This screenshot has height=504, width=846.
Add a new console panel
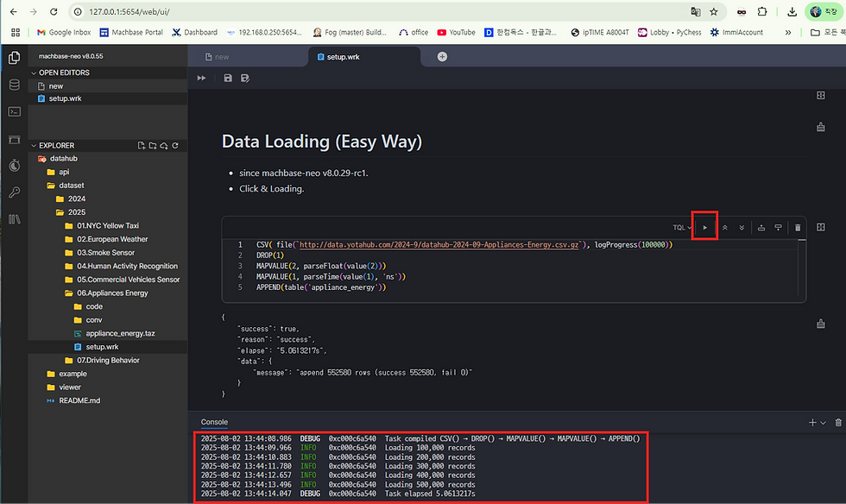812,423
